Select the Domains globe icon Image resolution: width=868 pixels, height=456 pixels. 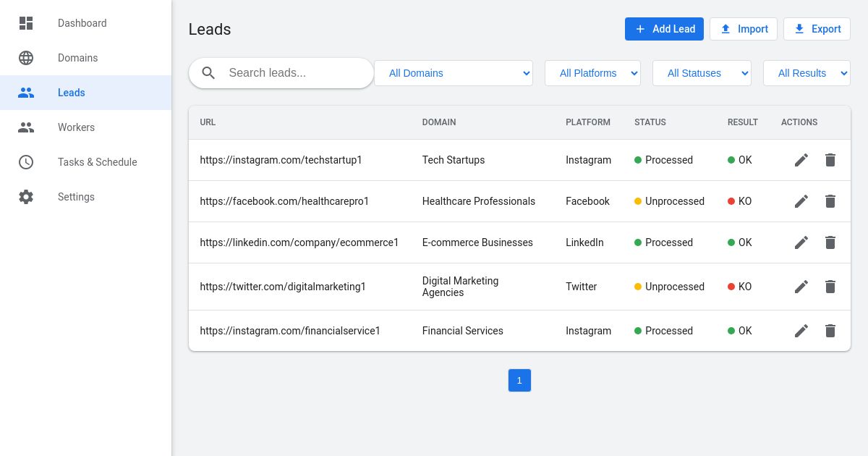pyautogui.click(x=26, y=58)
